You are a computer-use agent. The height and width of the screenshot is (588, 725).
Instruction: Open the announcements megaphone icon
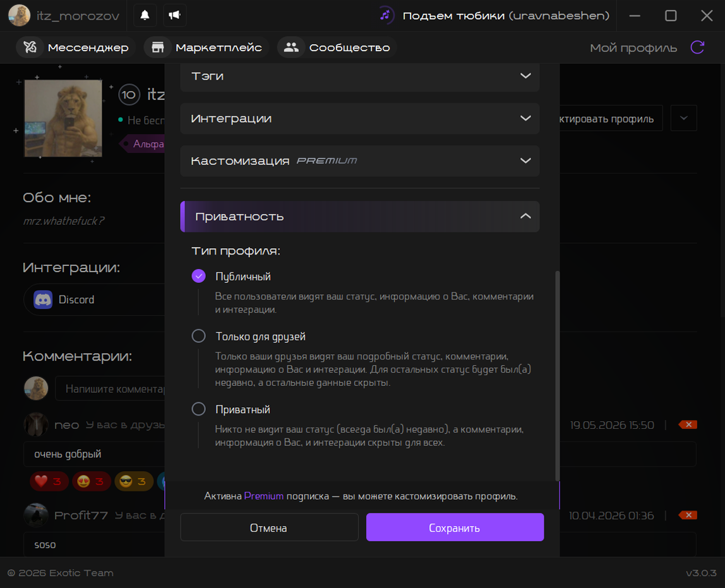coord(174,15)
